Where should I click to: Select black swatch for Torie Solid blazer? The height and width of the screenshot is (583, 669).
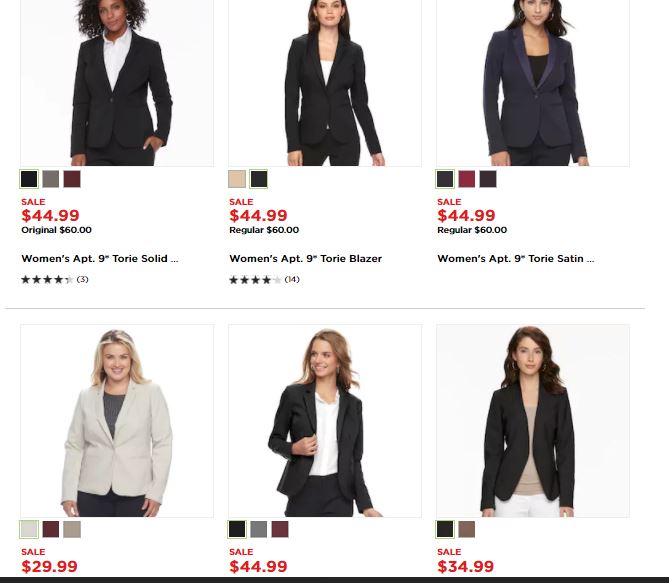point(29,179)
